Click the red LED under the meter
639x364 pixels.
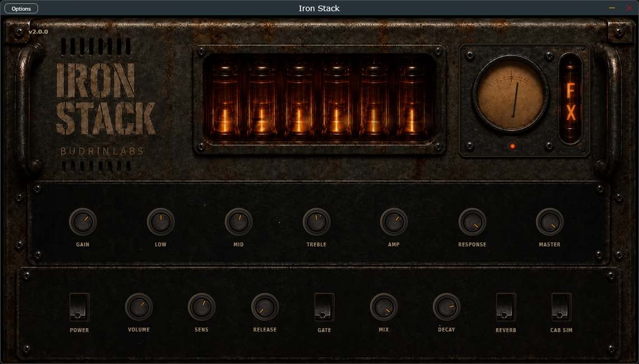[x=513, y=146]
